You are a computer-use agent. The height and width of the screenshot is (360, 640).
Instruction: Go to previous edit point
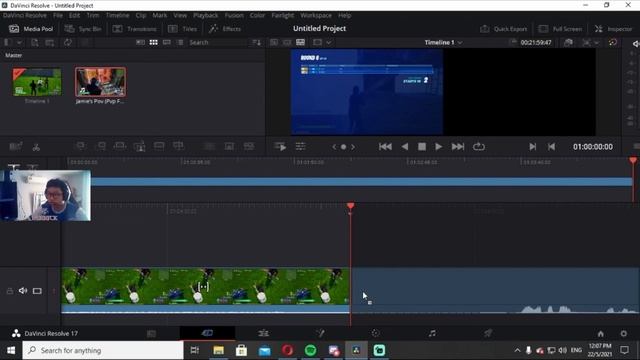pyautogui.click(x=551, y=147)
